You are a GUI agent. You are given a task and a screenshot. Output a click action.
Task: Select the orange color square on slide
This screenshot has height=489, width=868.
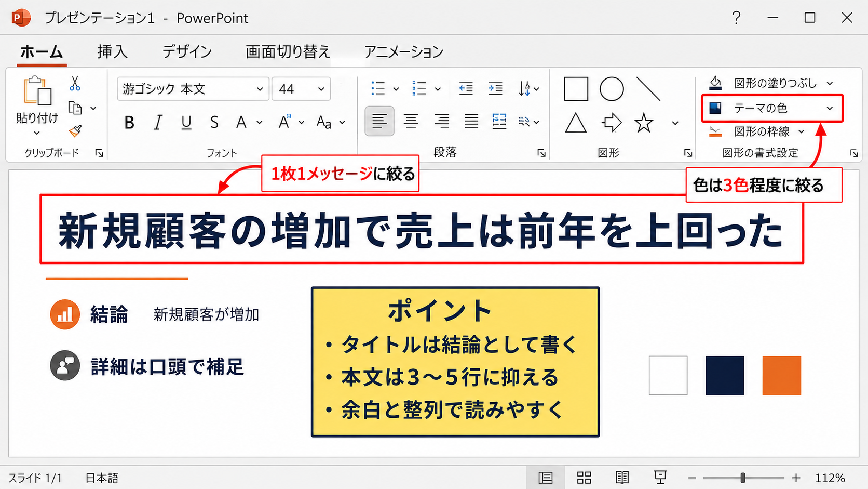coord(782,376)
